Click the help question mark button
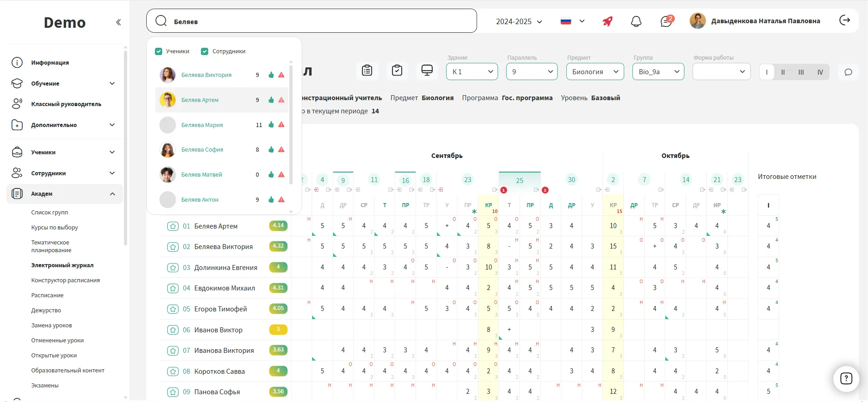 (x=846, y=378)
